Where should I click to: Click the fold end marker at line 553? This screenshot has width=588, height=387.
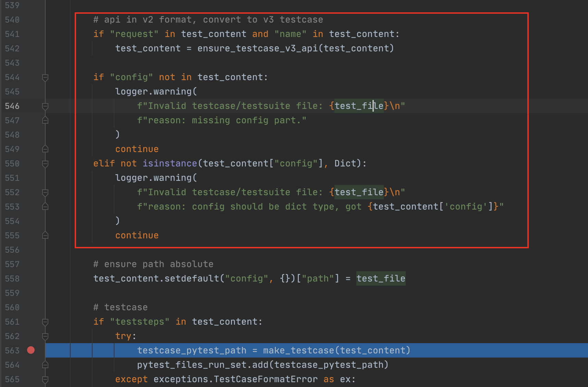click(x=45, y=207)
